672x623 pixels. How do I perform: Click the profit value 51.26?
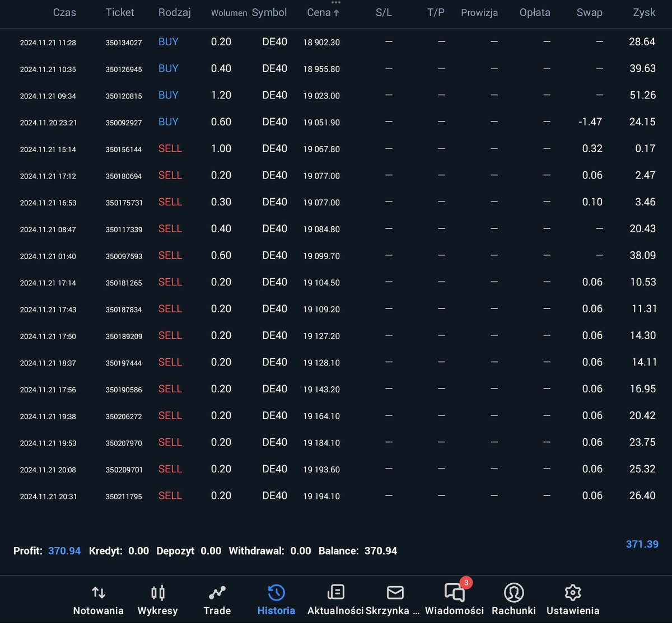click(x=643, y=95)
